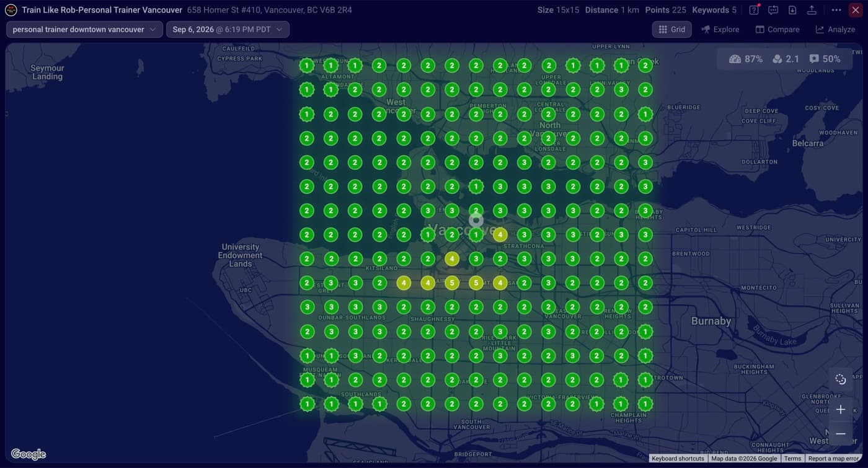Download the report using the download icon
This screenshot has width=868, height=468.
coord(792,10)
